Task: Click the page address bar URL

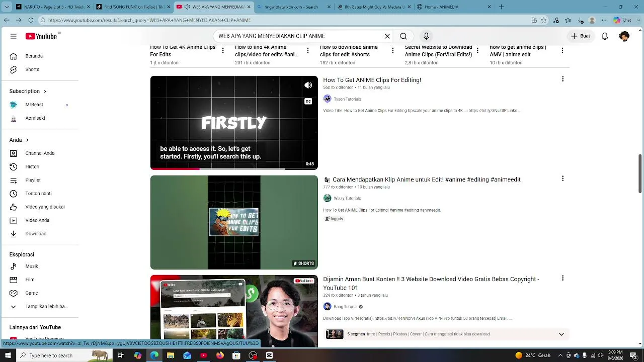Action: [149, 20]
